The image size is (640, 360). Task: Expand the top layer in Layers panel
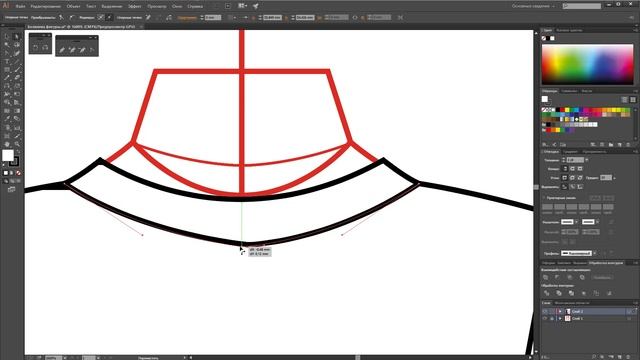560,311
